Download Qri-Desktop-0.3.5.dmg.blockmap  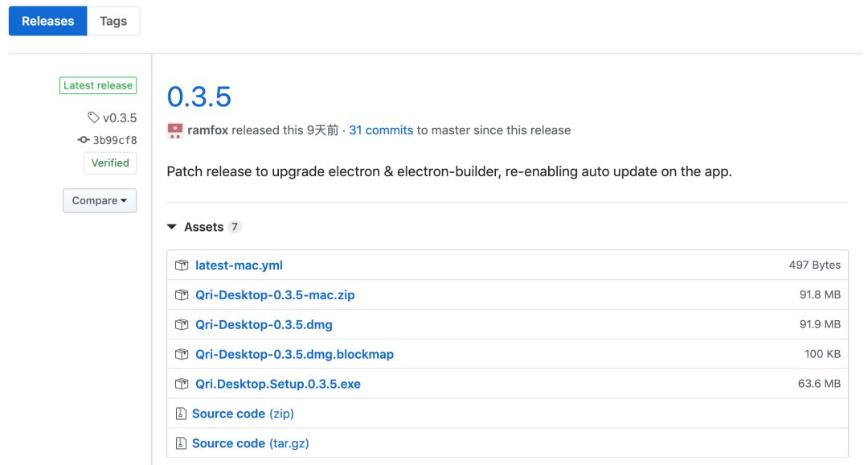pos(294,354)
